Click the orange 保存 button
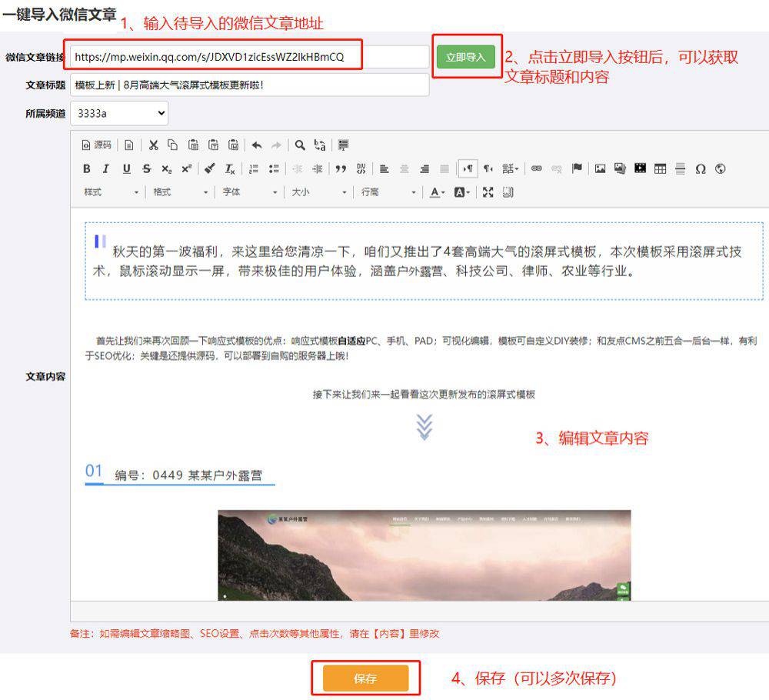The height and width of the screenshot is (700, 769). (x=365, y=678)
